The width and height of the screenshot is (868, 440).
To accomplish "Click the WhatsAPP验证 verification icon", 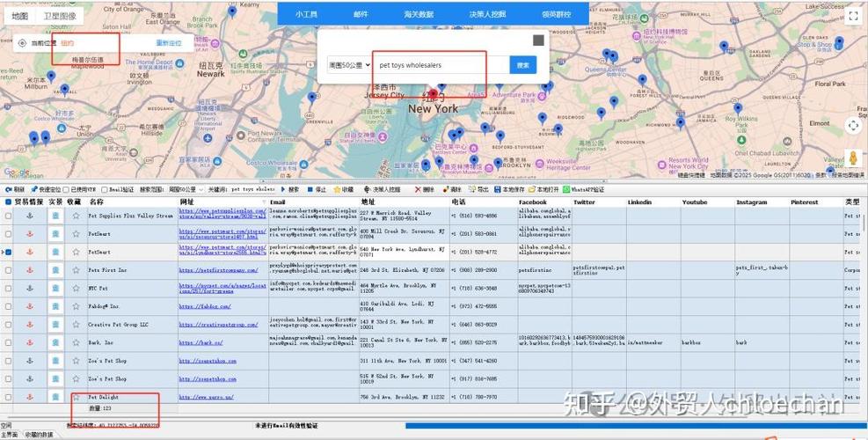I will coord(566,189).
